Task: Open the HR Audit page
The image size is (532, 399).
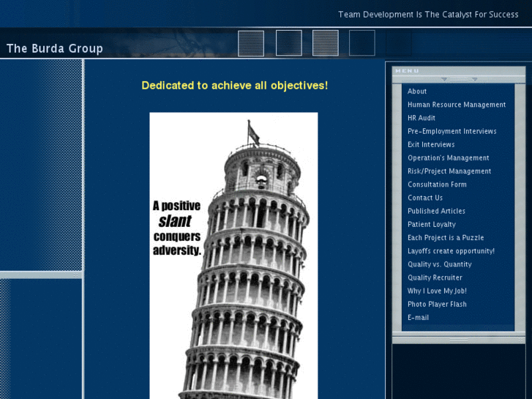Action: pyautogui.click(x=421, y=118)
